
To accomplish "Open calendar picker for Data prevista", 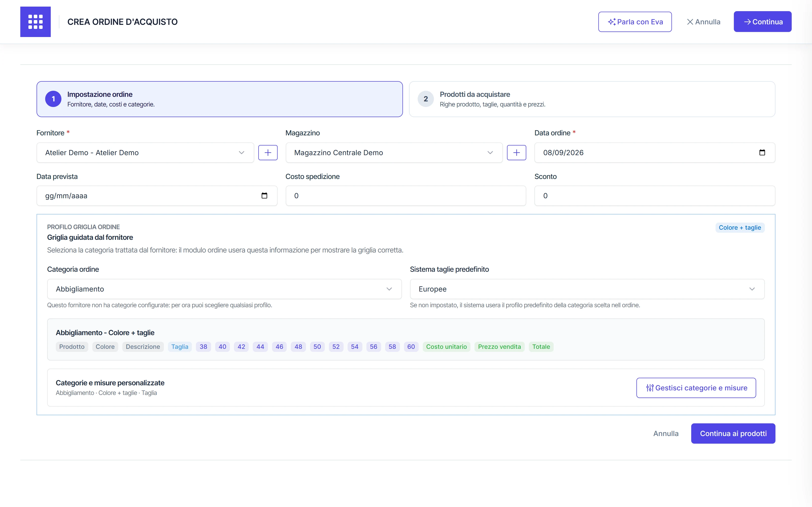I will tap(264, 195).
